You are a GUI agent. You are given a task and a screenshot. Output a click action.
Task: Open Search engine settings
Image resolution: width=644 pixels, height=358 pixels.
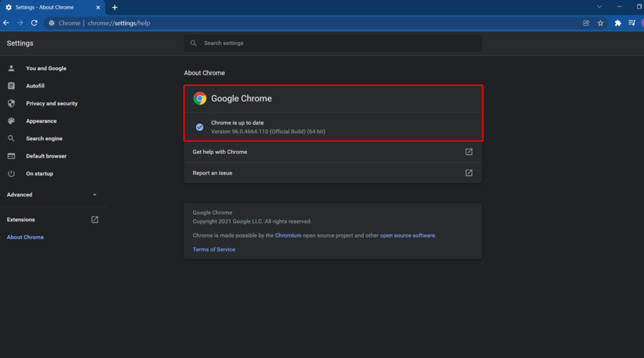pos(44,138)
